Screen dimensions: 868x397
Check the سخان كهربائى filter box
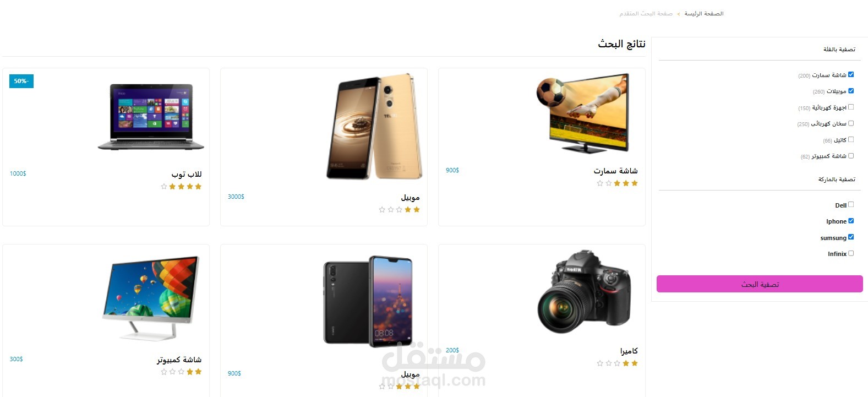(x=851, y=123)
